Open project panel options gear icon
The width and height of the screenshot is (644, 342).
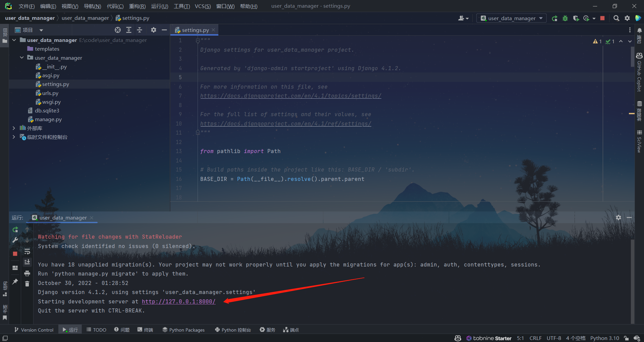[153, 30]
